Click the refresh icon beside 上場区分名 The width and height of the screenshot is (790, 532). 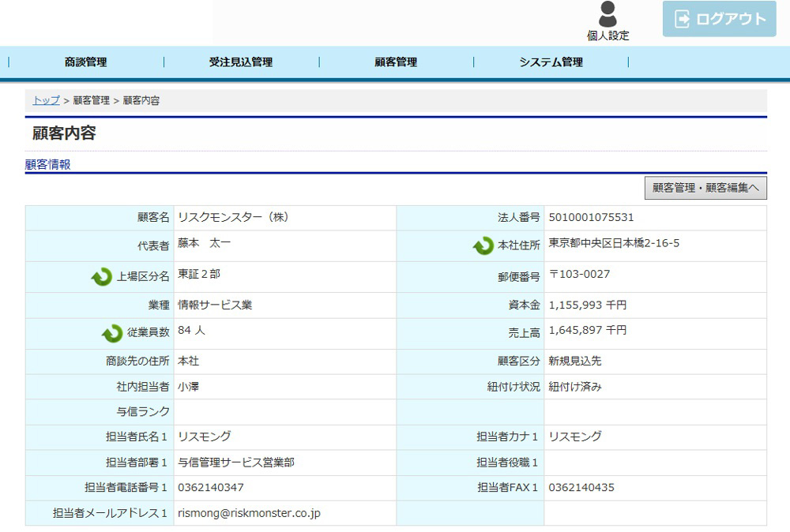[101, 276]
